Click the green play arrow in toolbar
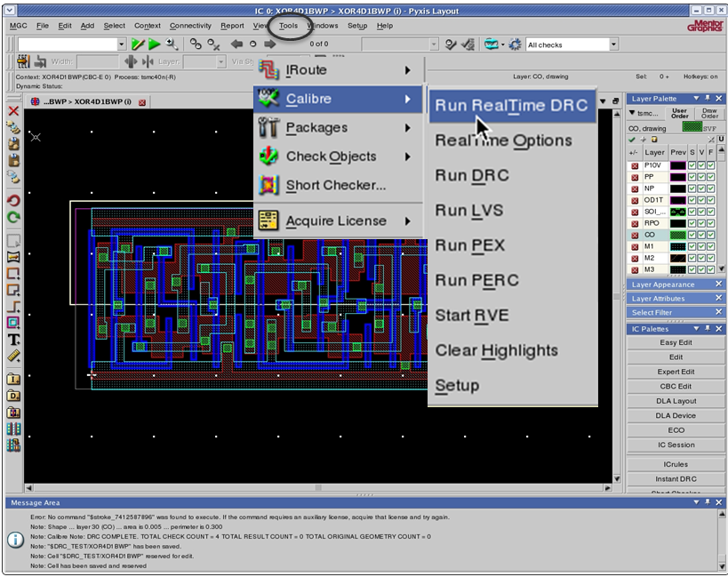 pos(155,44)
